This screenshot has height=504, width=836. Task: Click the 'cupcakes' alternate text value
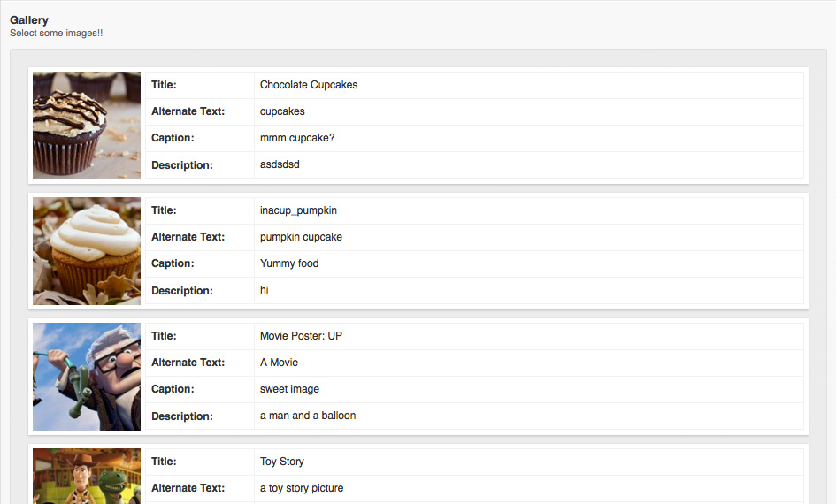(282, 111)
